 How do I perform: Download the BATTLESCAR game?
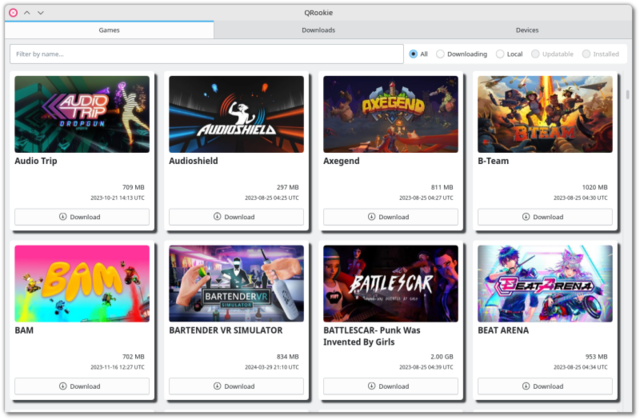point(391,386)
